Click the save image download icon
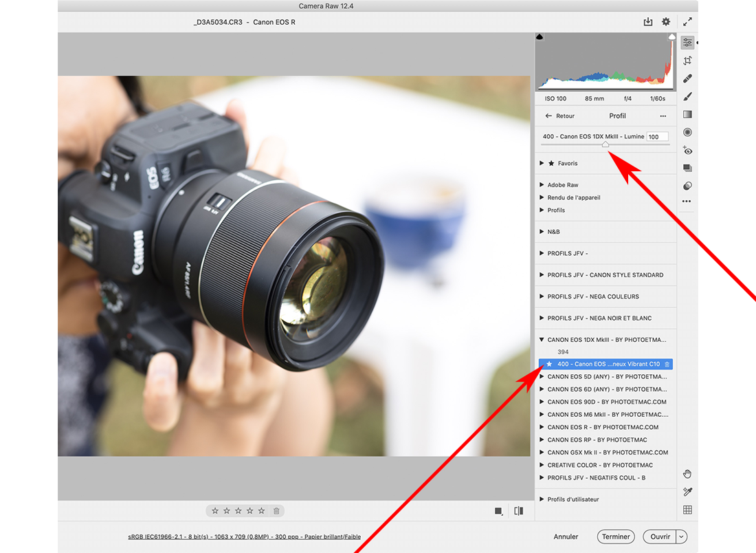 [x=647, y=22]
